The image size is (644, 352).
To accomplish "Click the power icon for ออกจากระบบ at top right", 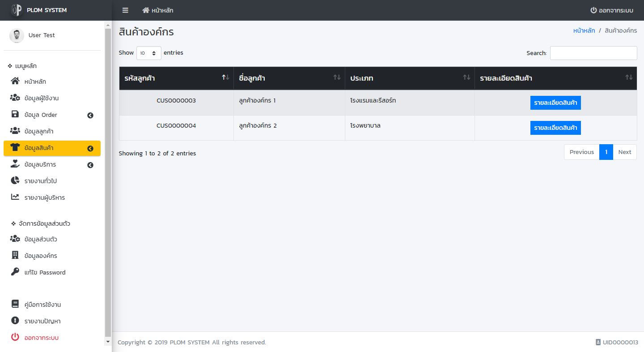I will coord(593,10).
